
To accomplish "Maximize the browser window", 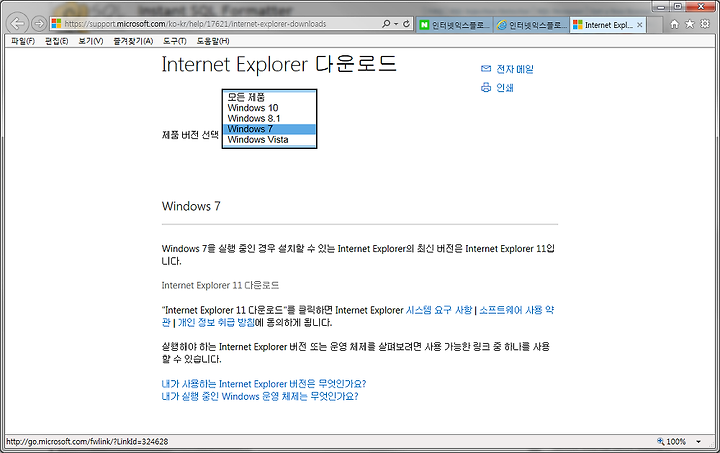I will tap(678, 7).
